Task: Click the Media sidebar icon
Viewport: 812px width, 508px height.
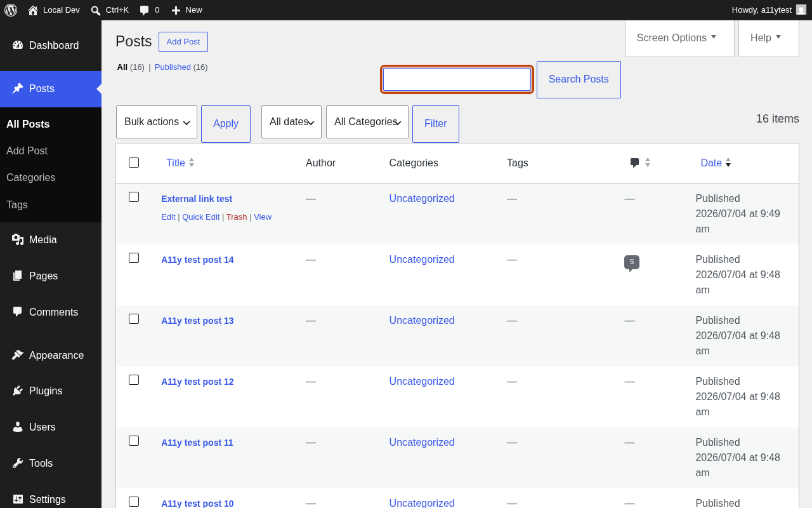Action: click(x=18, y=239)
